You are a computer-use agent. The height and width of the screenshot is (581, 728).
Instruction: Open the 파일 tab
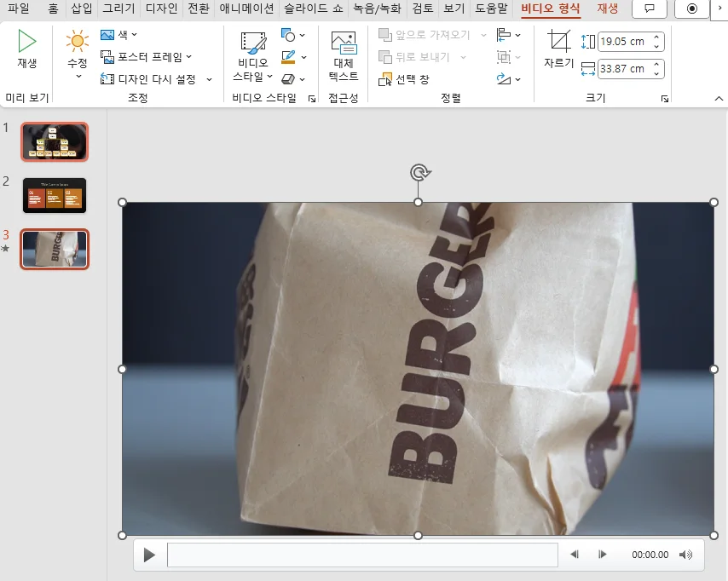click(x=19, y=9)
